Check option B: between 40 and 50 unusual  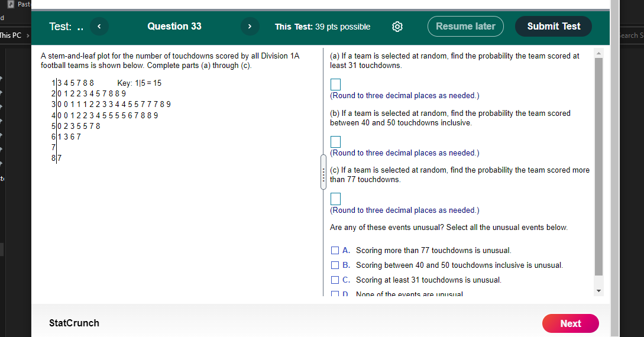click(335, 265)
